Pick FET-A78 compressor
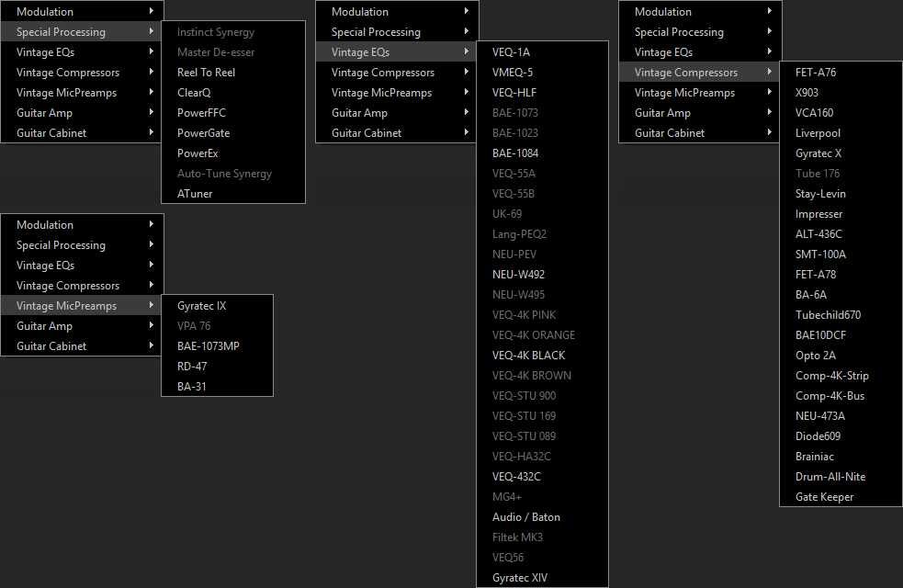Screen dimensions: 903x588 click(841, 275)
